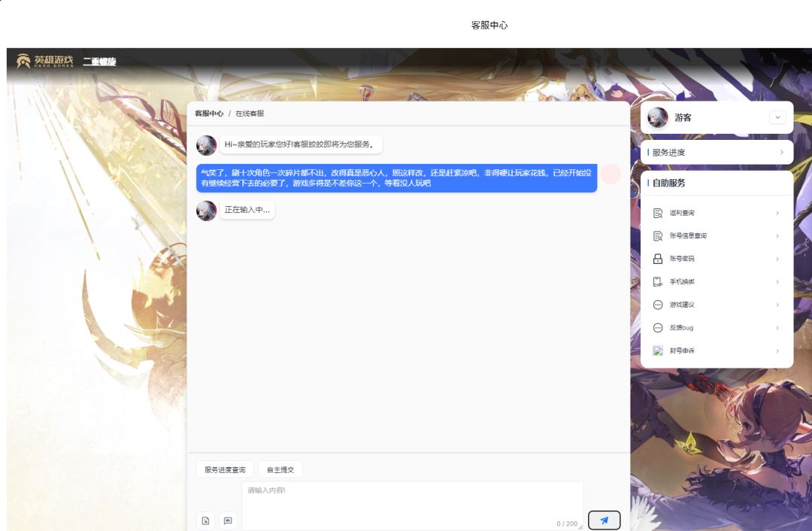Click the textarea resize handle corner
Screen dimensions: 812x531
tap(580, 526)
